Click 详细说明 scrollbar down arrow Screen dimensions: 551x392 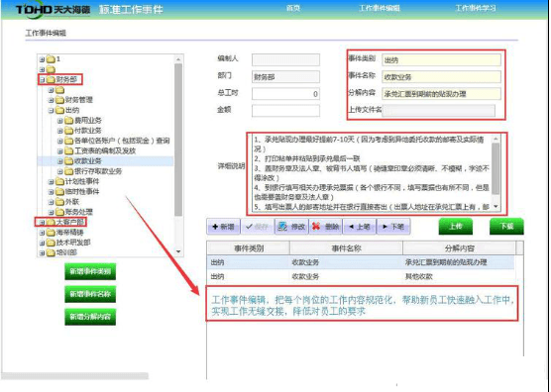(496, 206)
